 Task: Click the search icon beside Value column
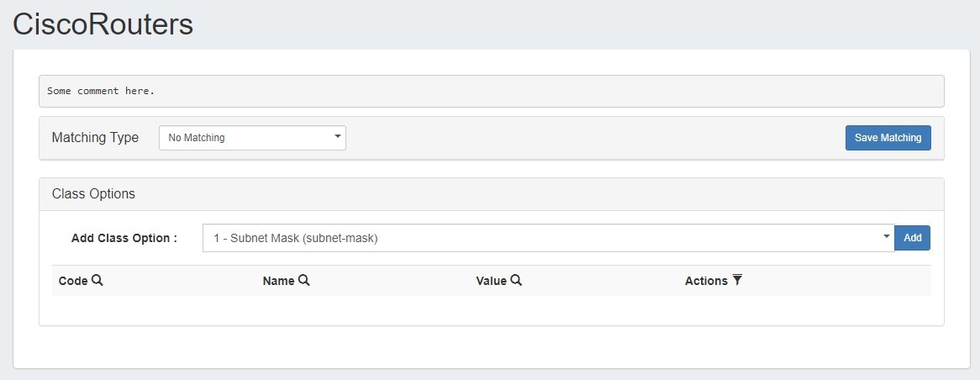pos(516,281)
